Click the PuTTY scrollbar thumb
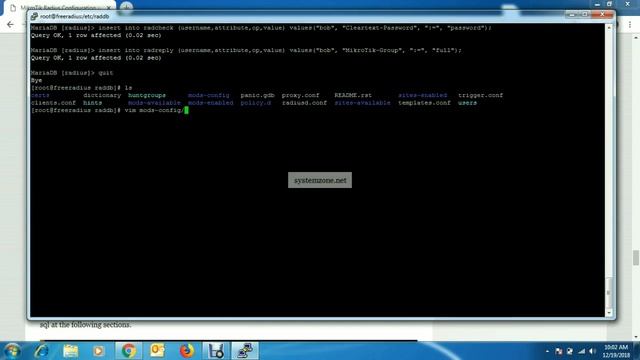Viewport: 640px width, 360px height. 609,293
